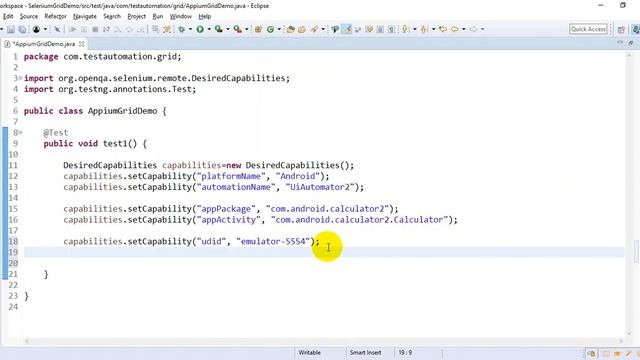Open the Search dropdown arrow
The image size is (640, 360).
point(323,29)
